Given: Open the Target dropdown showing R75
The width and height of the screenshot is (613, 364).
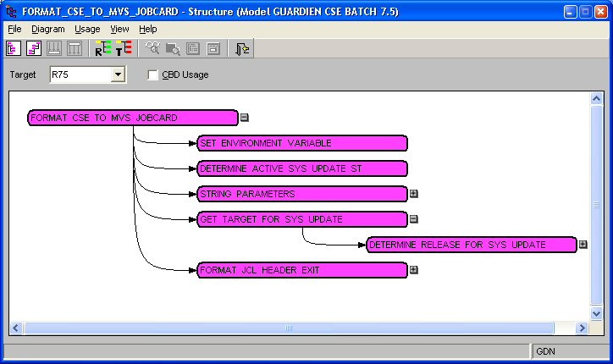Looking at the screenshot, I should click(118, 75).
